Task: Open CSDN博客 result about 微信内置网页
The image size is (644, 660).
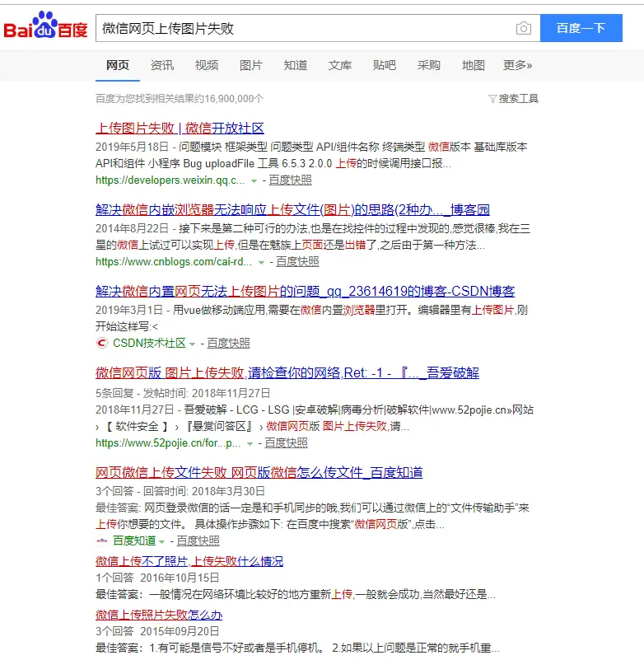Action: pos(306,292)
